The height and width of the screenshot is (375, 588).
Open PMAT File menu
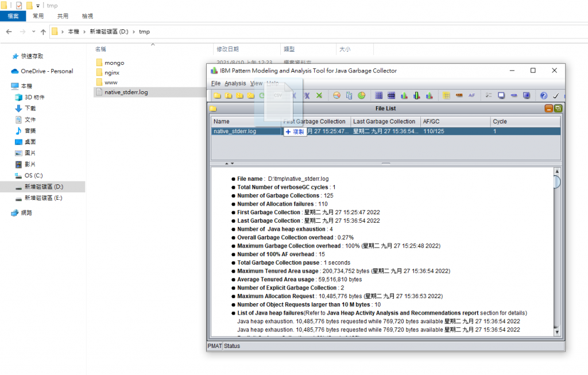click(216, 83)
